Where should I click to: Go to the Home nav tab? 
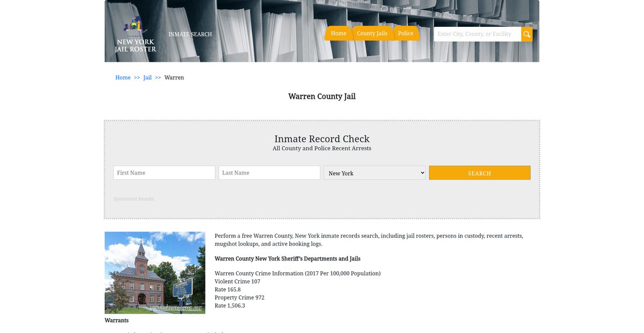tap(339, 33)
